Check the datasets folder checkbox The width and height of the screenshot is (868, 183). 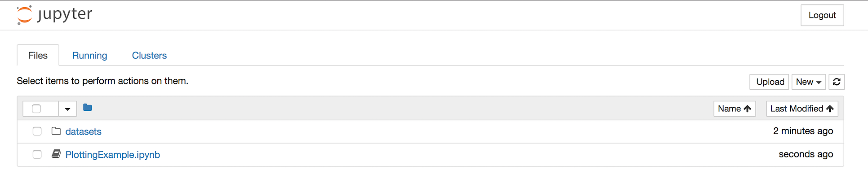click(37, 131)
